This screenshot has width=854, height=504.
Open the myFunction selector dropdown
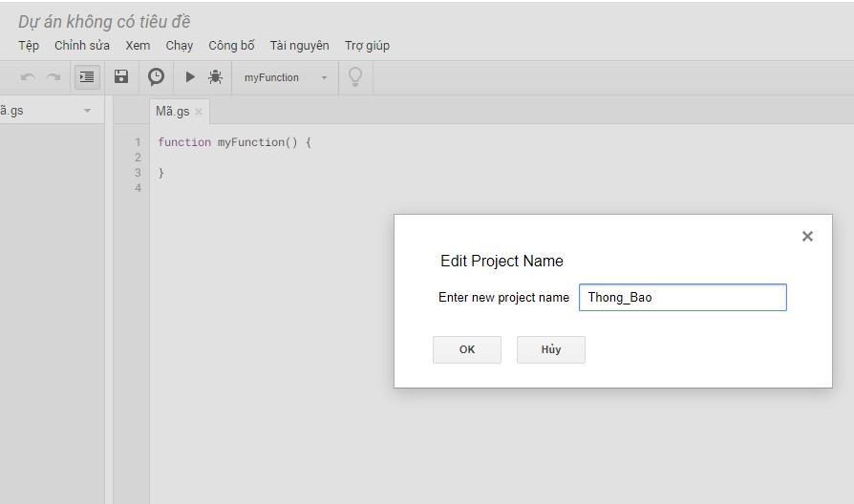point(285,78)
